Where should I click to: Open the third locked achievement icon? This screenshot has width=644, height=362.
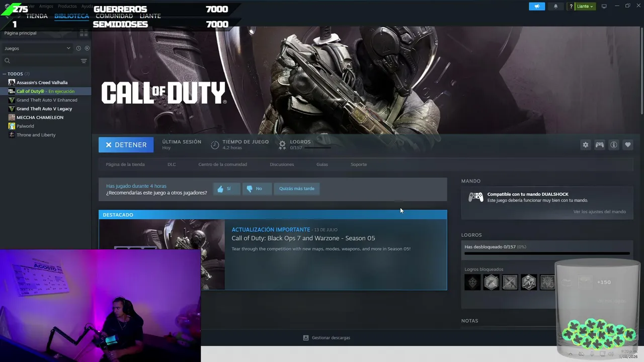[510, 282]
